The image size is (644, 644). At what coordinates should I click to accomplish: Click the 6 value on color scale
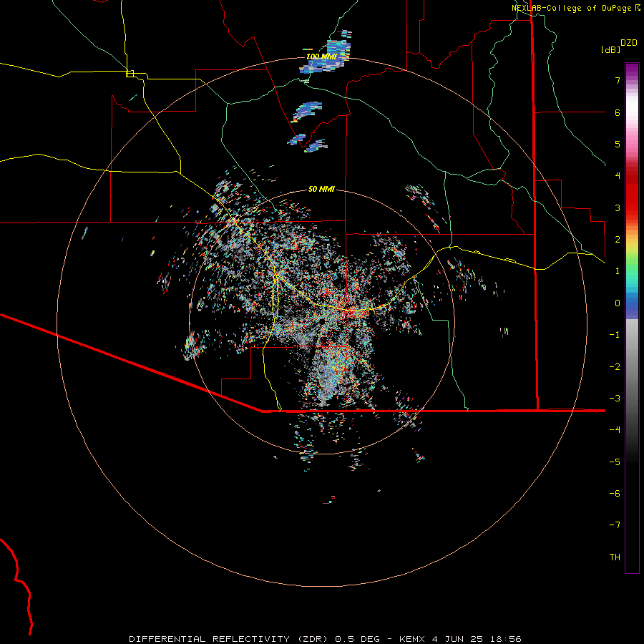click(618, 112)
